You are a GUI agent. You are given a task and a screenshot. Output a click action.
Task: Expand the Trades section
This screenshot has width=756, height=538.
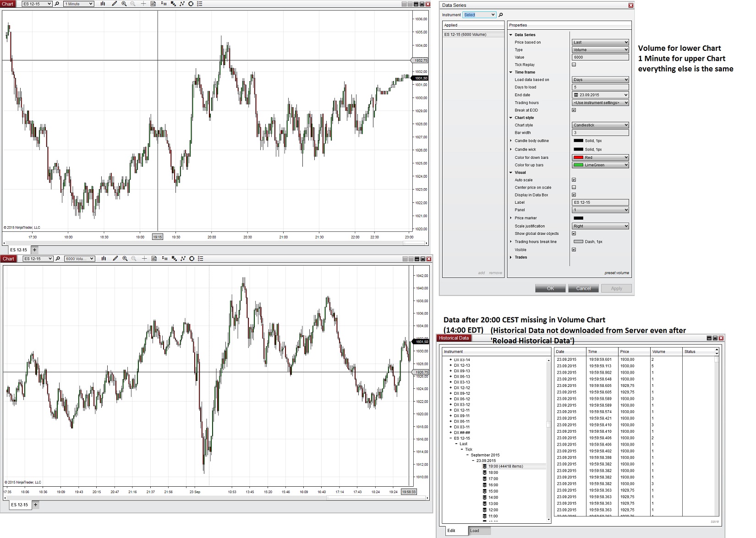coord(511,257)
